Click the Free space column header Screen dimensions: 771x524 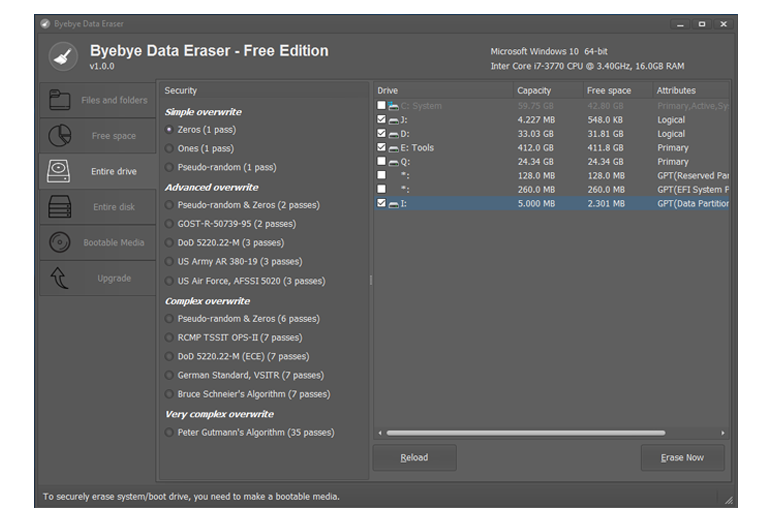click(608, 91)
